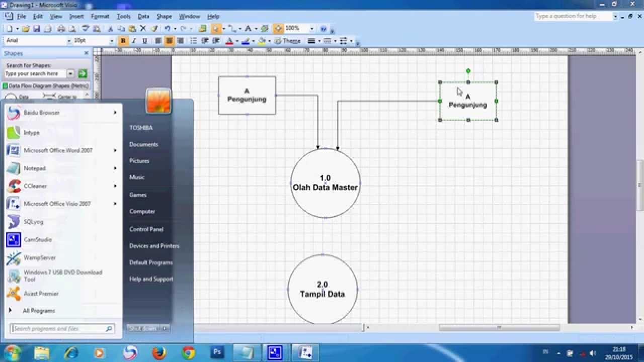Click the shapes search input field
The image size is (644, 362).
coord(35,74)
